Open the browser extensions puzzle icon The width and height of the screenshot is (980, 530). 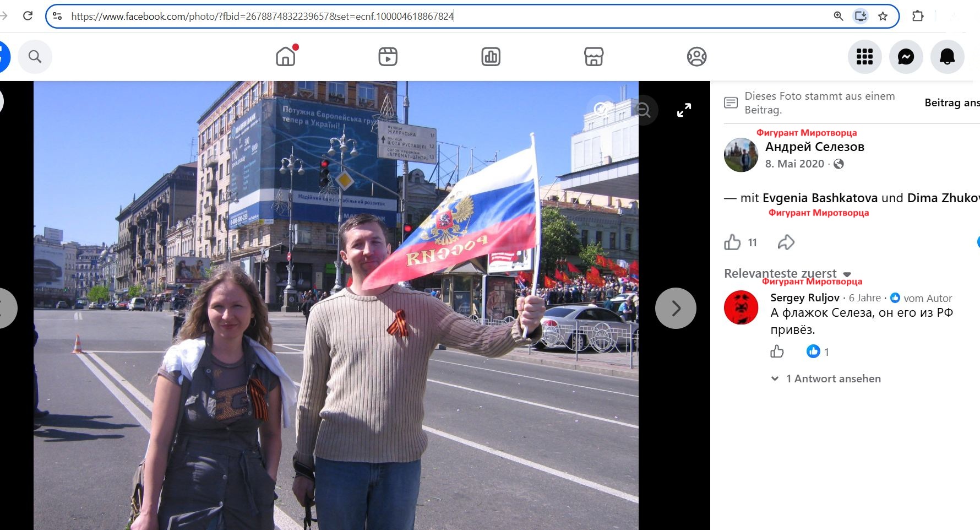(x=918, y=16)
